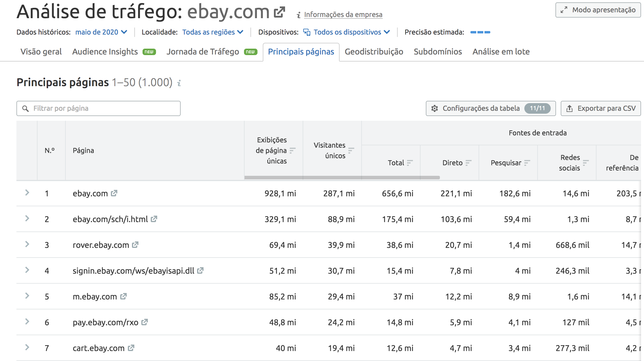The width and height of the screenshot is (644, 361).
Task: Click the magnifying glass in the filter field
Action: 26,108
